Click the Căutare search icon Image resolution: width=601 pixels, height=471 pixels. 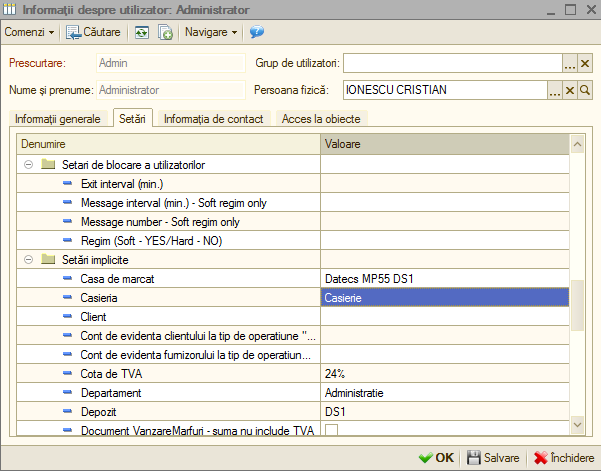73,32
